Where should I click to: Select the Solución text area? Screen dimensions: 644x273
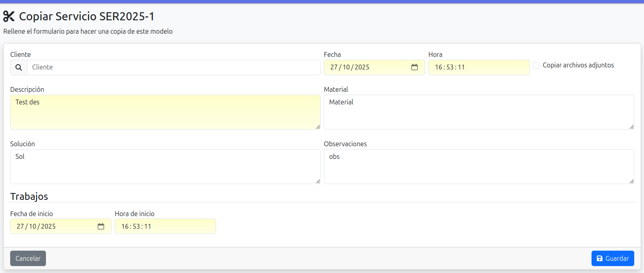point(165,167)
